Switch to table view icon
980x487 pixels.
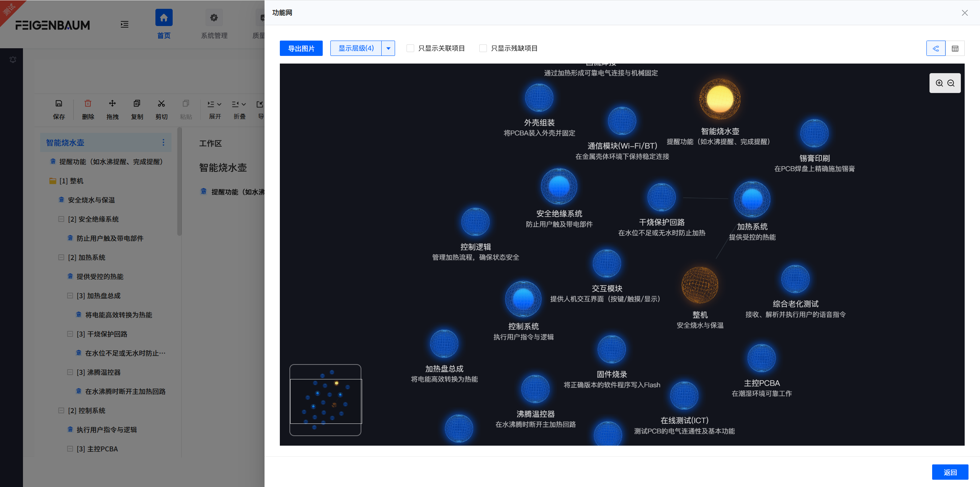coord(955,48)
